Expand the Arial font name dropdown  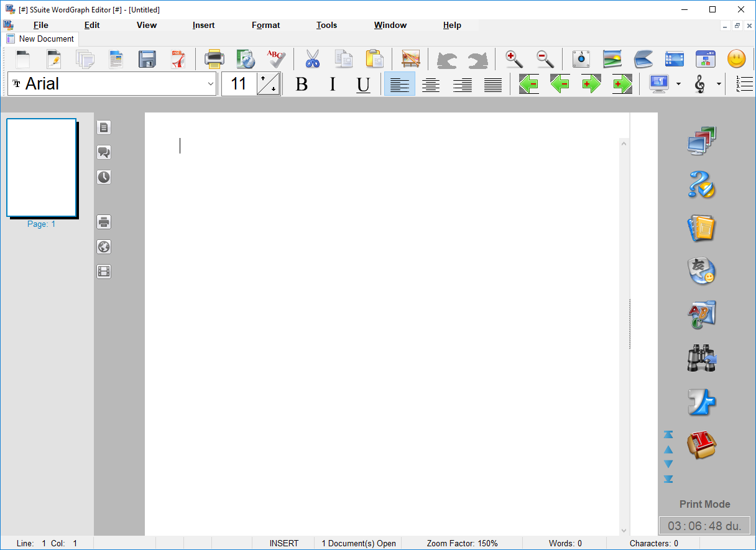pyautogui.click(x=210, y=84)
